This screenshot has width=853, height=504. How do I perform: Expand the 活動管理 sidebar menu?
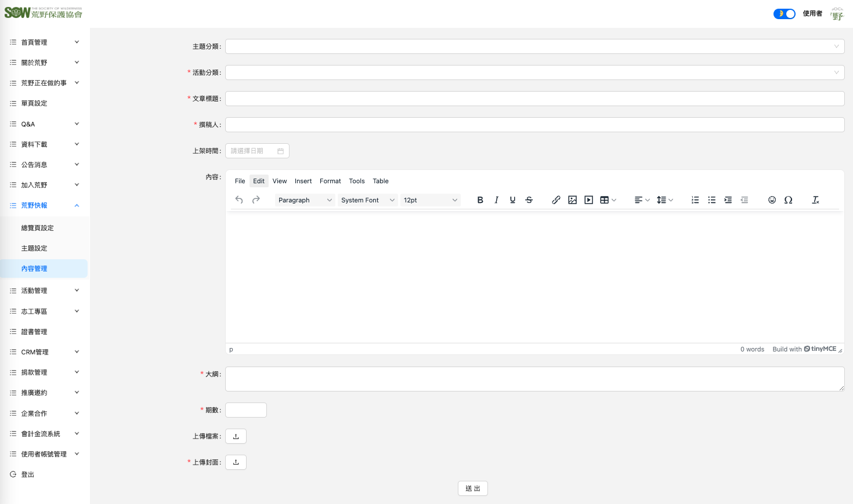pos(44,291)
